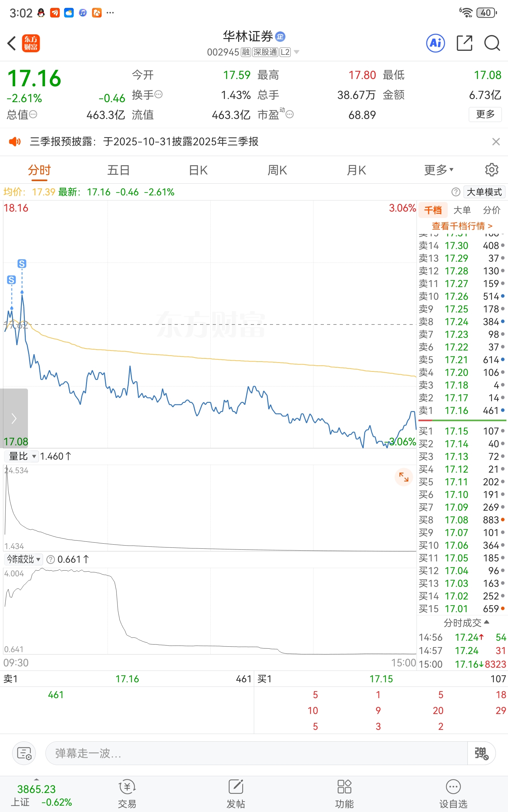
Task: Switch to the 五日 tab
Action: (x=119, y=170)
